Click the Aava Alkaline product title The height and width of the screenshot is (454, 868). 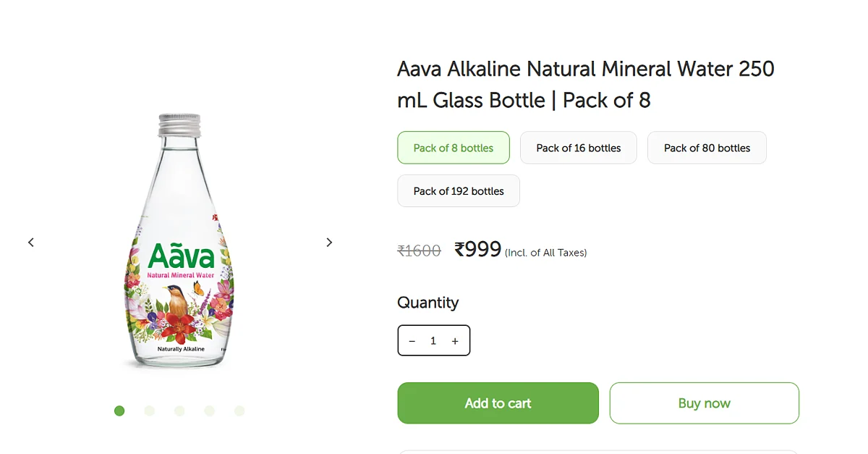(x=586, y=84)
